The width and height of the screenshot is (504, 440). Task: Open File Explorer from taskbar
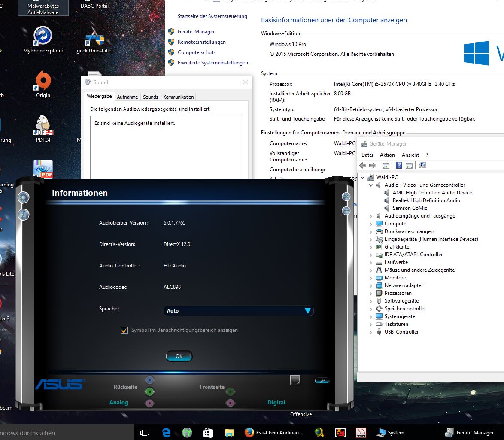click(x=229, y=433)
